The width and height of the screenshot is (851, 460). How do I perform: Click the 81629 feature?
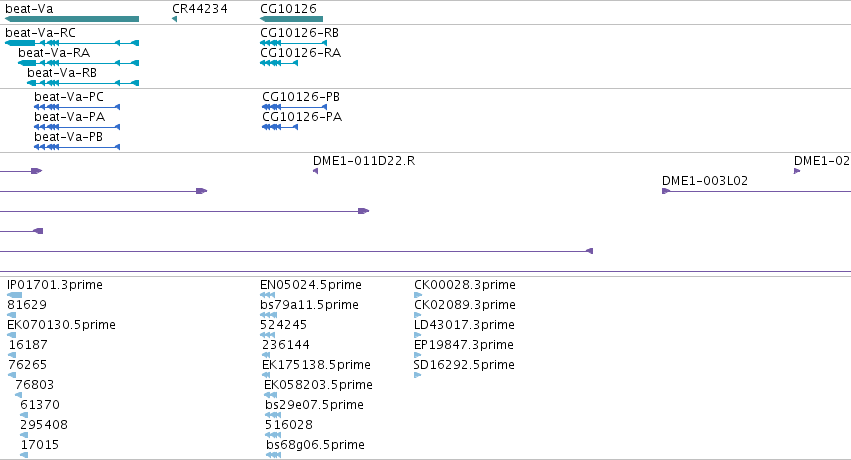tap(11, 315)
